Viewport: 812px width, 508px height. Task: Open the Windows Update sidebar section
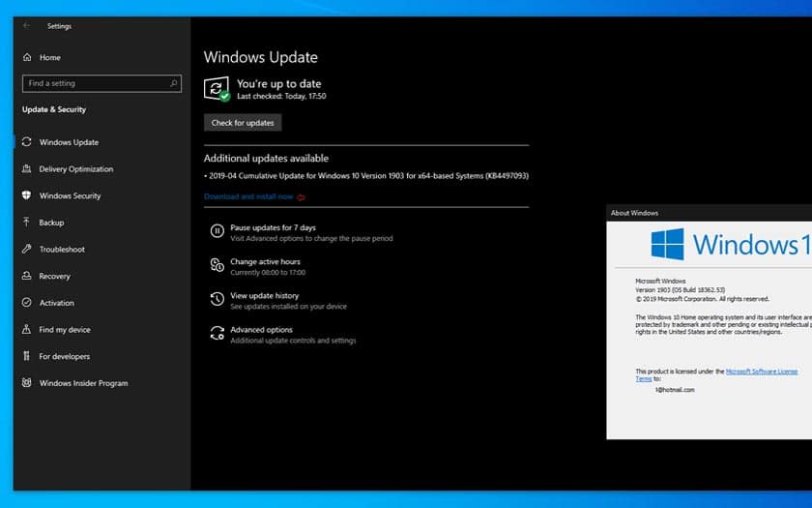click(69, 142)
